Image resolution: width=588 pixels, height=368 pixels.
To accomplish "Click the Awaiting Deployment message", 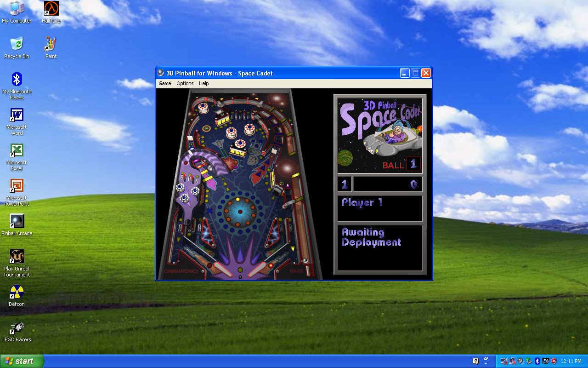I will point(371,237).
